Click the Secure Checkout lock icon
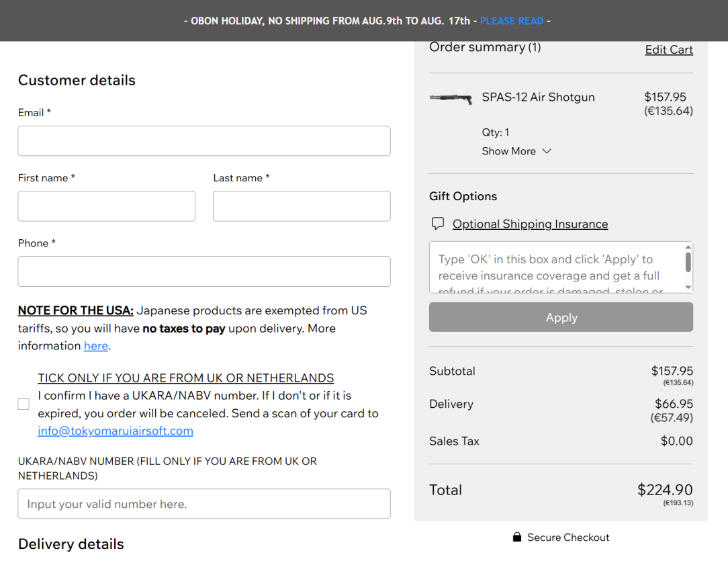The height and width of the screenshot is (563, 728). point(516,537)
